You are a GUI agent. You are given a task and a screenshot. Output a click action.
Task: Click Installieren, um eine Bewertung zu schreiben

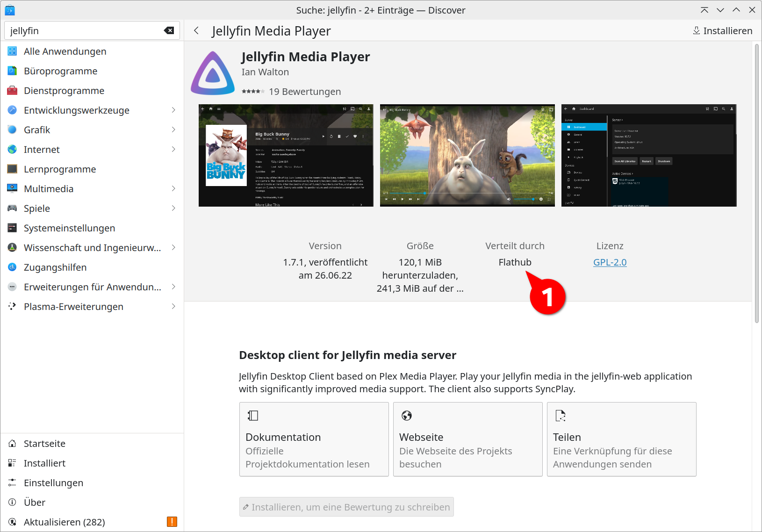346,507
